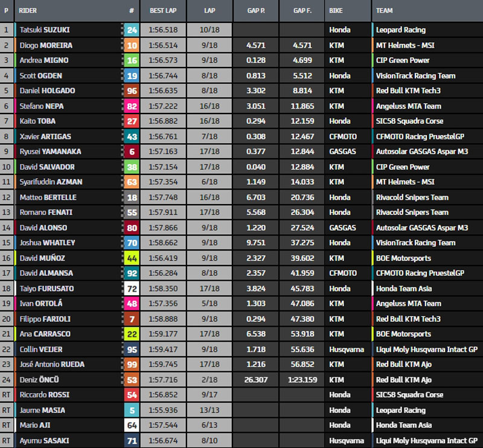Click Riccardo Rossi's lap count 9/17
Screen dimensions: 483x448
click(x=210, y=395)
